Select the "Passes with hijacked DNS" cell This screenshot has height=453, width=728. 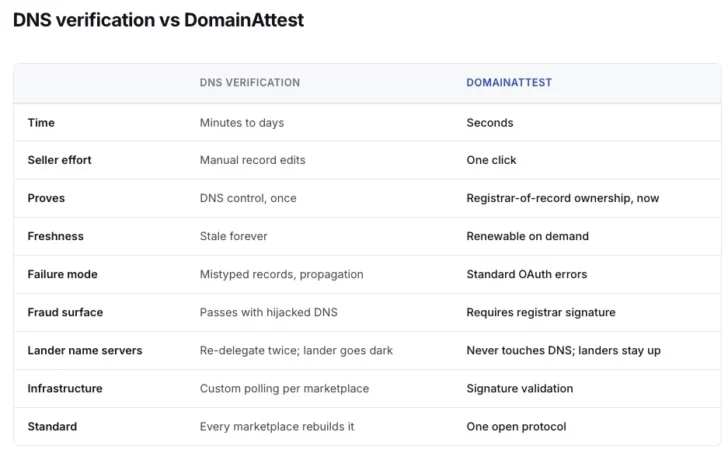268,312
